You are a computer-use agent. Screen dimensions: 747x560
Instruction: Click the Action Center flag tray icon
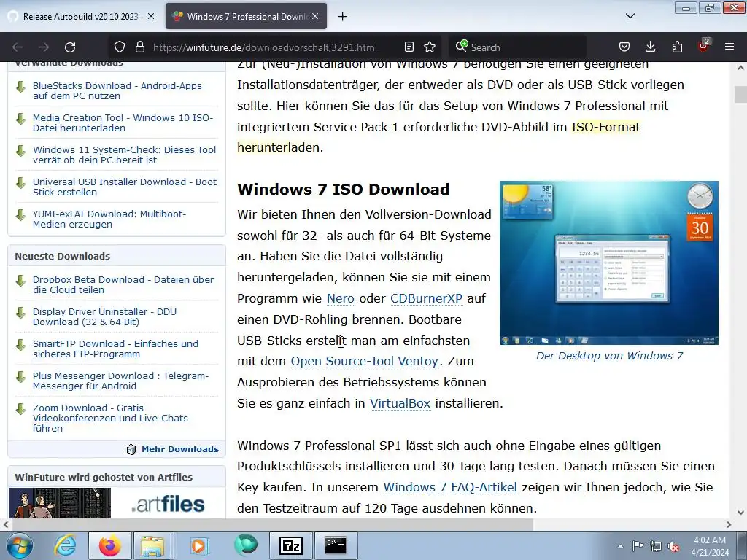coord(638,546)
